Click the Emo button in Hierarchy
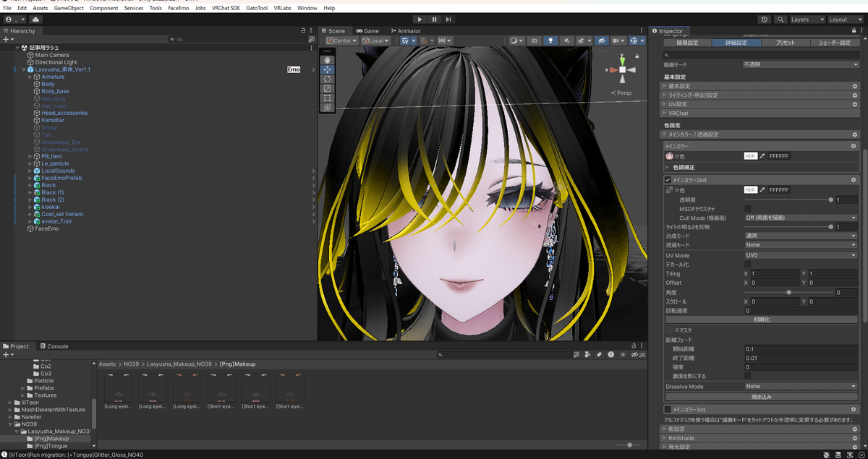868x459 pixels. (x=294, y=69)
